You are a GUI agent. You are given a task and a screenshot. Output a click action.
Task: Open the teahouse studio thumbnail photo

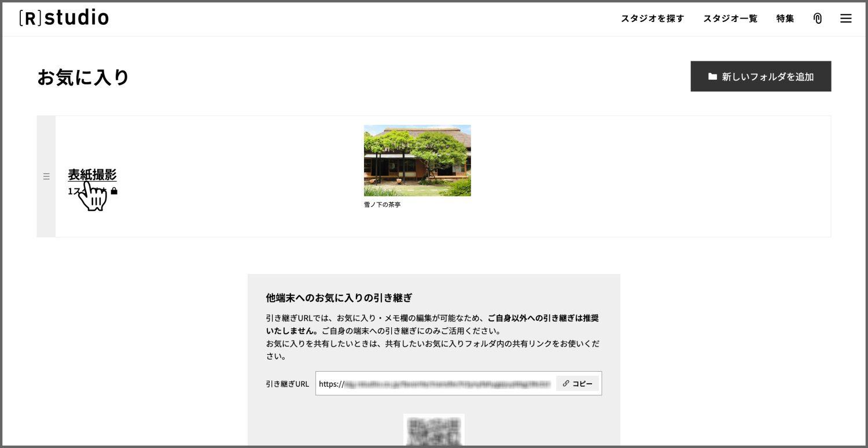point(417,160)
